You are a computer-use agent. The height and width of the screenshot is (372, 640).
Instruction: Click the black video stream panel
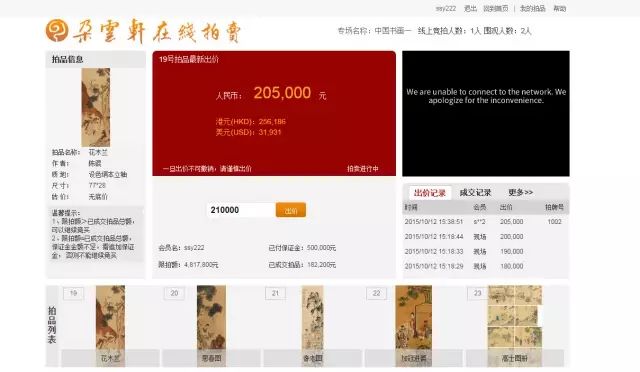(486, 114)
